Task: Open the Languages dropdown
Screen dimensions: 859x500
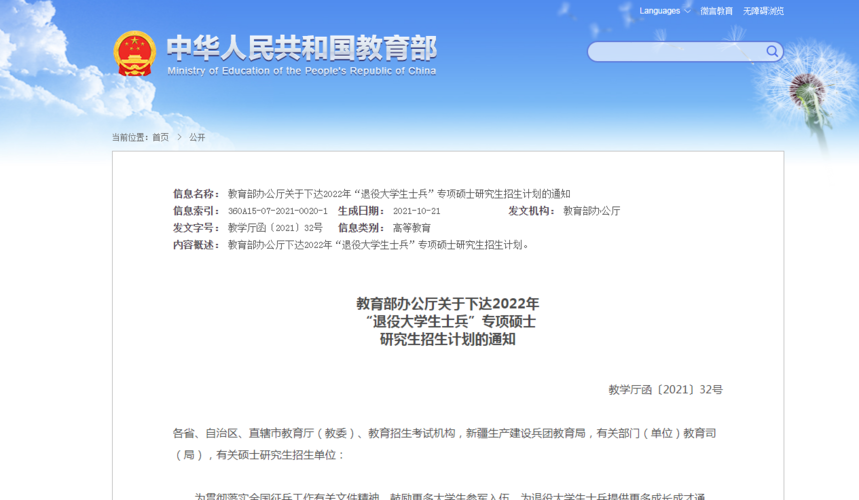Action: coord(665,11)
